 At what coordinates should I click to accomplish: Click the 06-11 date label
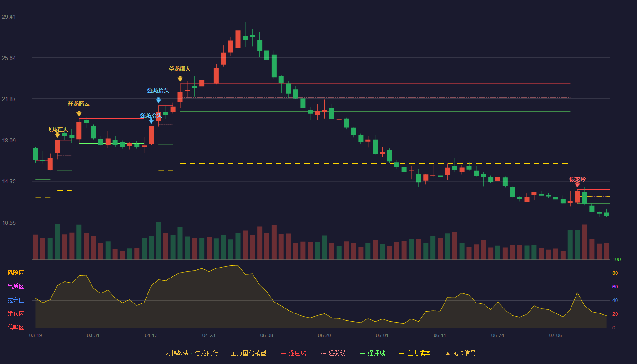pos(440,335)
